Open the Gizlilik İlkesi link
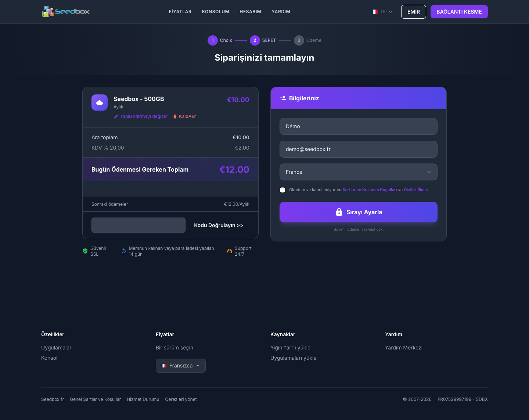 [x=416, y=190]
